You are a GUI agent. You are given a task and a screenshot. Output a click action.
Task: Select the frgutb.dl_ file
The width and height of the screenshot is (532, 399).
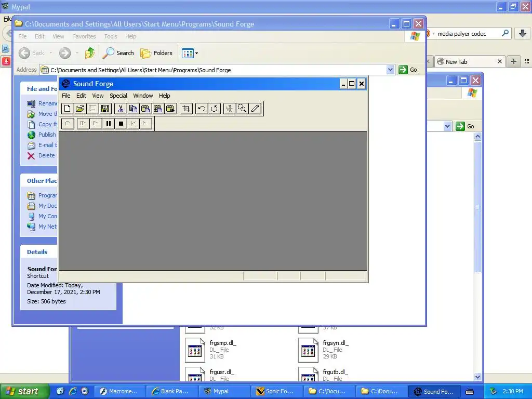tap(323, 374)
